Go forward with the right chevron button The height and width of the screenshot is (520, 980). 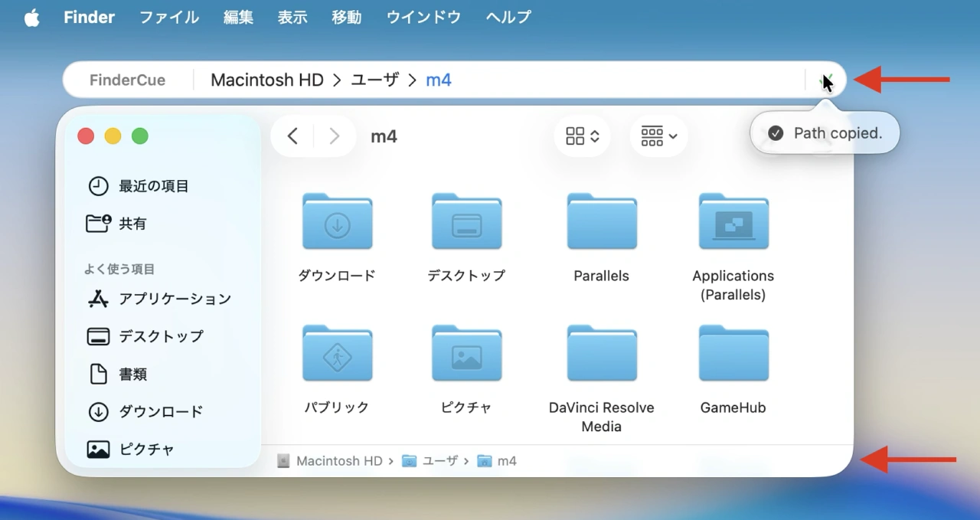click(334, 136)
